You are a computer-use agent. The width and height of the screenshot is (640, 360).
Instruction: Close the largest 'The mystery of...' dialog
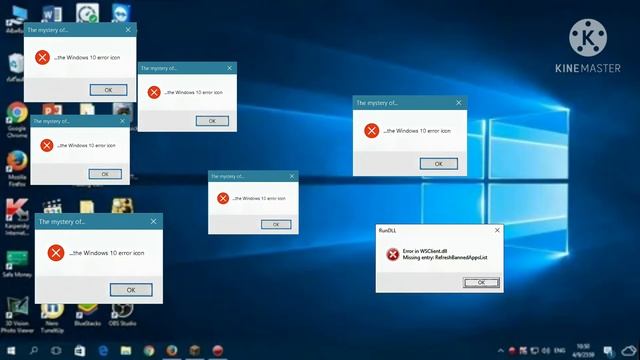pyautogui.click(x=153, y=221)
